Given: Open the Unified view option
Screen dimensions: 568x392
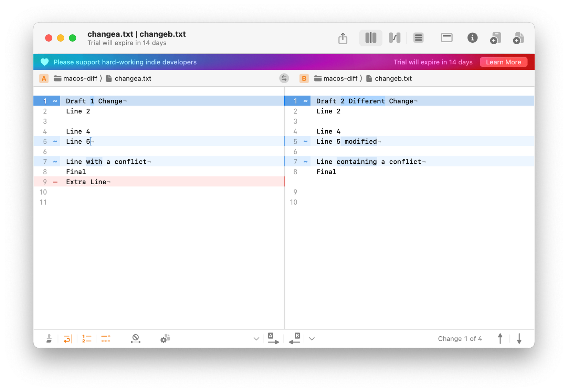Looking at the screenshot, I should (418, 38).
